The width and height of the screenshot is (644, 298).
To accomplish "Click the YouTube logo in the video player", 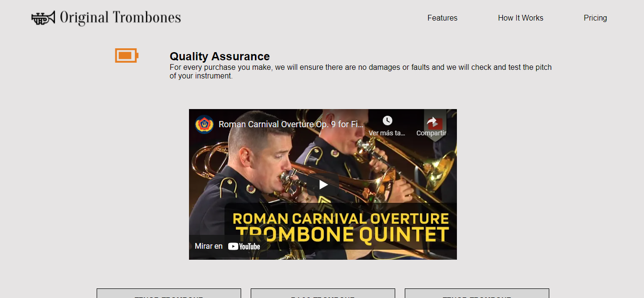I will pos(244,246).
